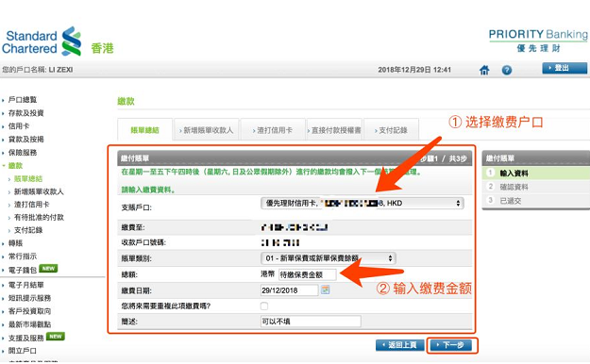Screen dimensions: 590x364
Task: Expand 轉賬 sidebar section
Action: point(15,243)
